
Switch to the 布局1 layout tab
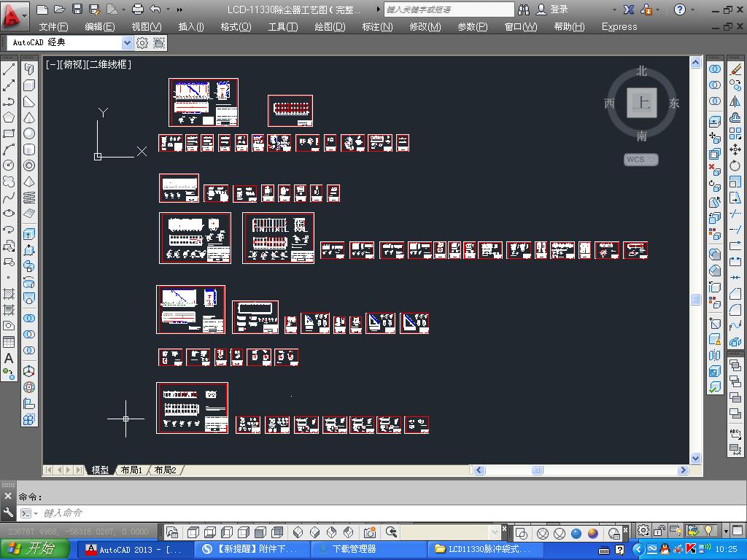131,470
